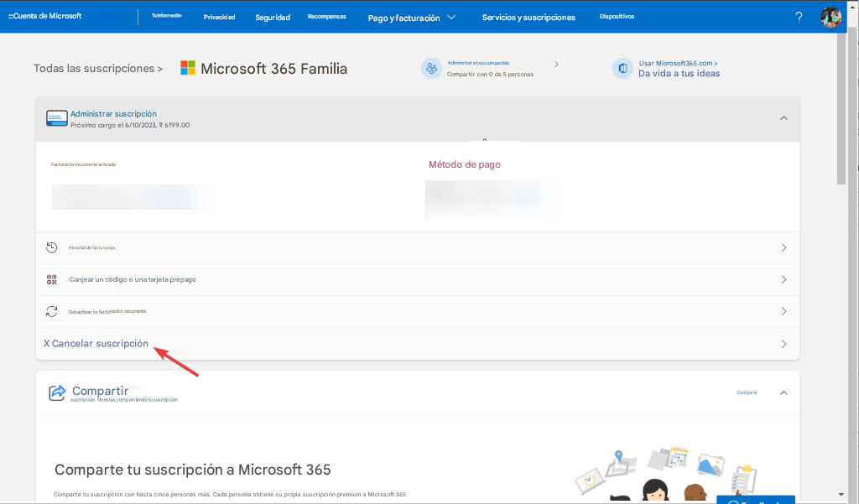Click the small Compartir link at right
The width and height of the screenshot is (859, 504).
pyautogui.click(x=747, y=392)
